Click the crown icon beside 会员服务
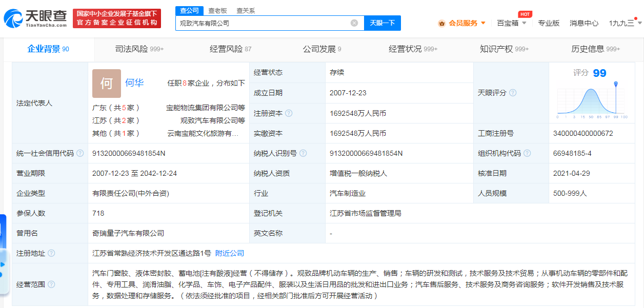The height and width of the screenshot is (308, 644). (441, 23)
